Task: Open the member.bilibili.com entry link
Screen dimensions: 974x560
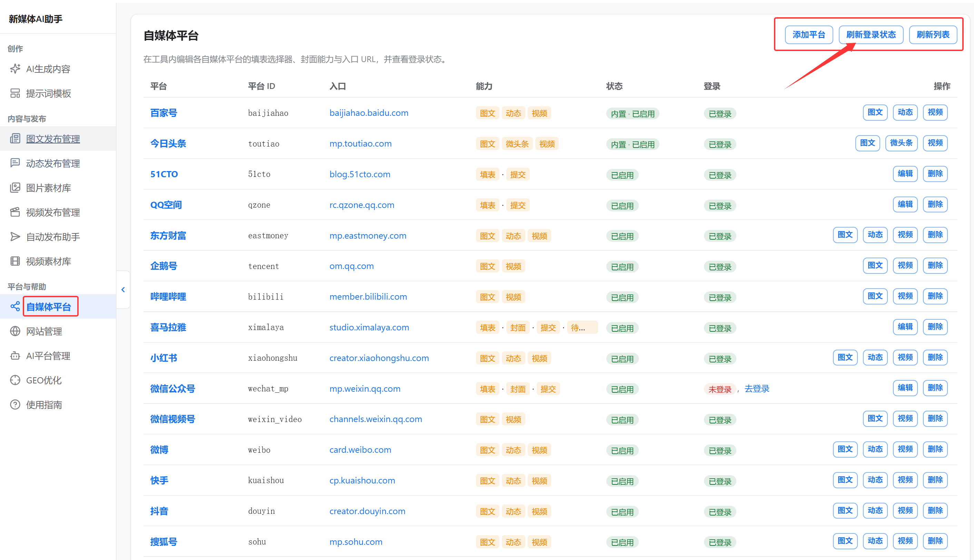Action: (x=368, y=297)
